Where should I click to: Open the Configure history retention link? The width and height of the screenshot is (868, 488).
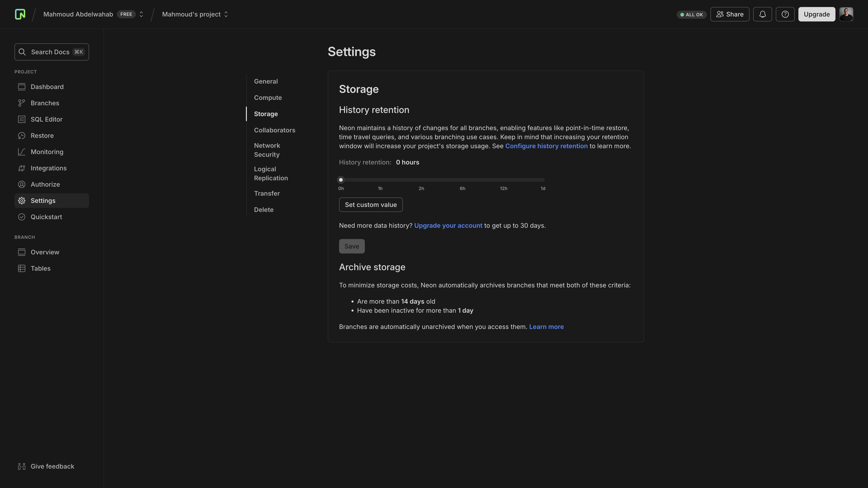pyautogui.click(x=546, y=146)
